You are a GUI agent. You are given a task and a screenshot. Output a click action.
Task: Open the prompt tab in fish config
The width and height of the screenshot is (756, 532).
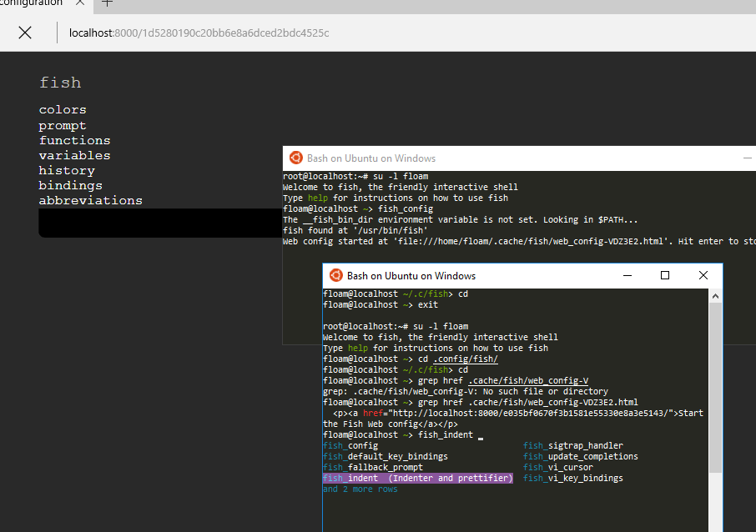[63, 125]
